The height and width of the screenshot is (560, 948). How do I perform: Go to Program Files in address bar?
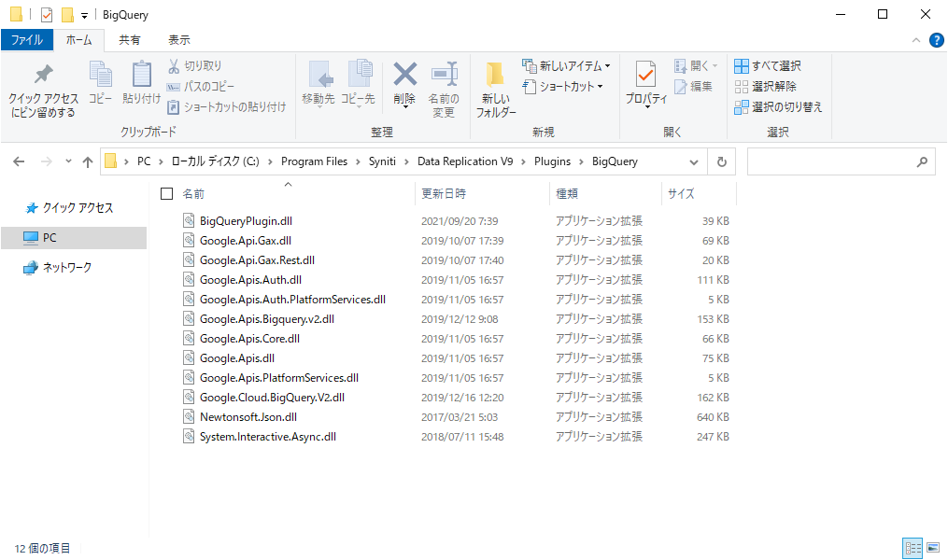[x=315, y=161]
